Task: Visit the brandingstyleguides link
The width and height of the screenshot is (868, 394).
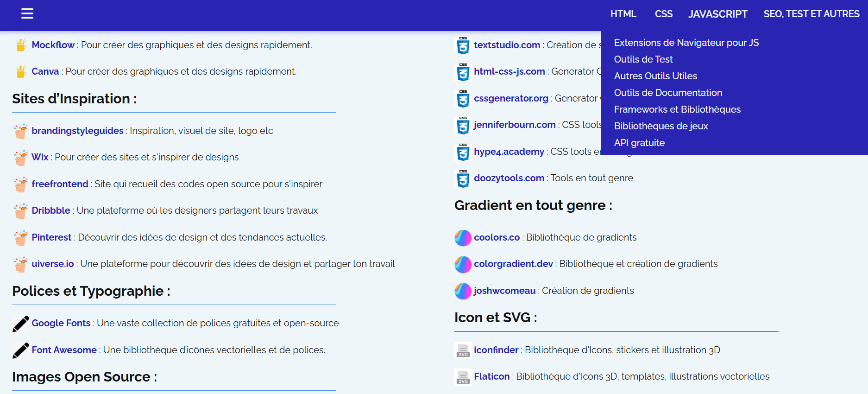Action: 77,131
